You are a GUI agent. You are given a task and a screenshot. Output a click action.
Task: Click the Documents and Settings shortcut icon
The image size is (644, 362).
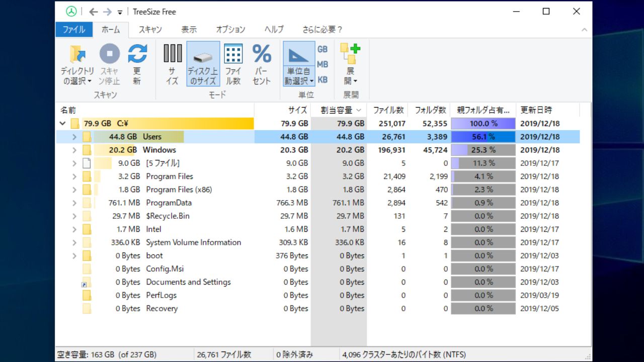click(87, 282)
